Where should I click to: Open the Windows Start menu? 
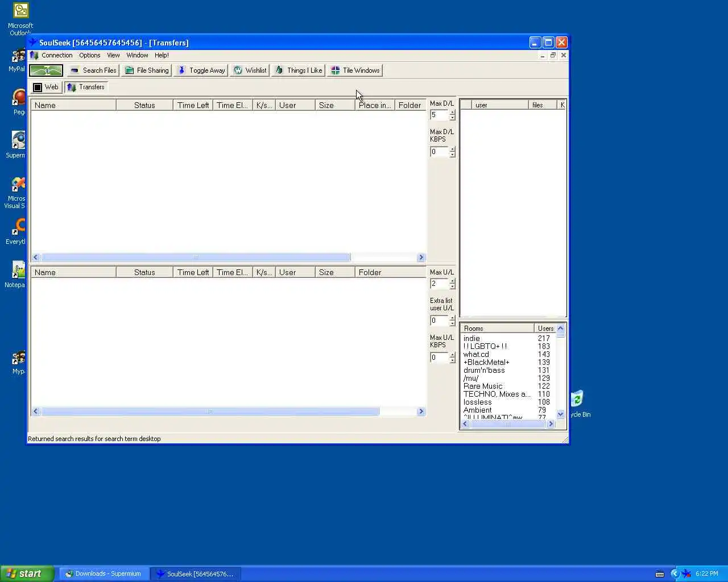click(x=27, y=573)
